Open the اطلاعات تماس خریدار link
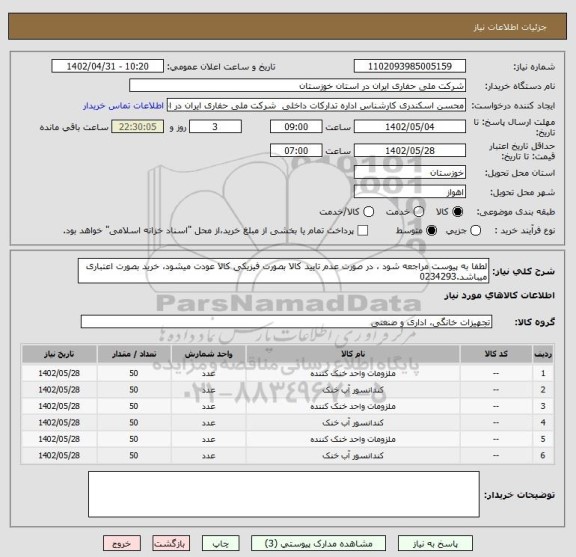Viewport: 576px width, 557px height. (x=123, y=106)
